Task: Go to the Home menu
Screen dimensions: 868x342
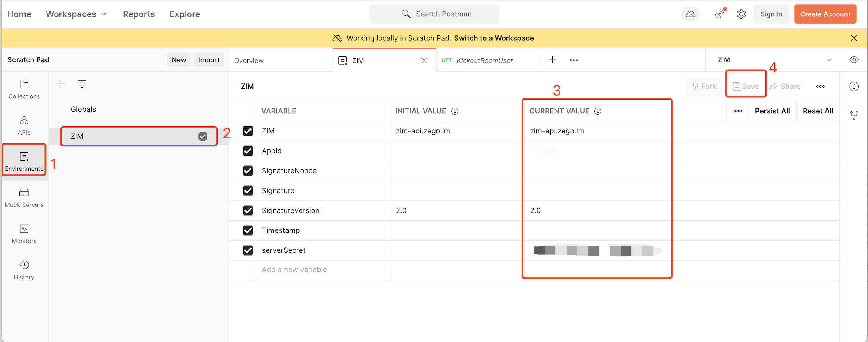Action: tap(19, 14)
